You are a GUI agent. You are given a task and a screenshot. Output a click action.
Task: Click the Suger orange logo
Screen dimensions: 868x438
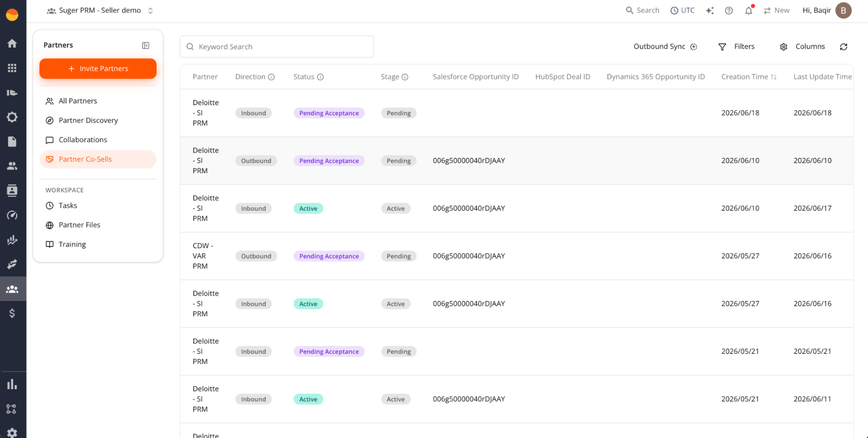12,15
